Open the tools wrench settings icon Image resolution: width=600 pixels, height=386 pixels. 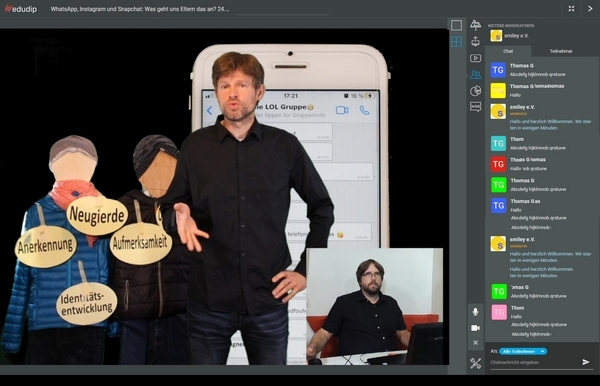(475, 363)
